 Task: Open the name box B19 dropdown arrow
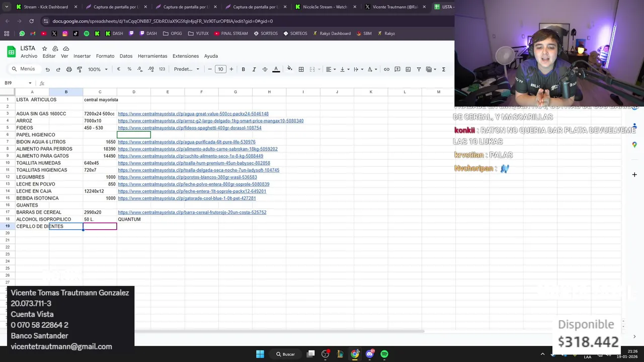click(x=30, y=83)
